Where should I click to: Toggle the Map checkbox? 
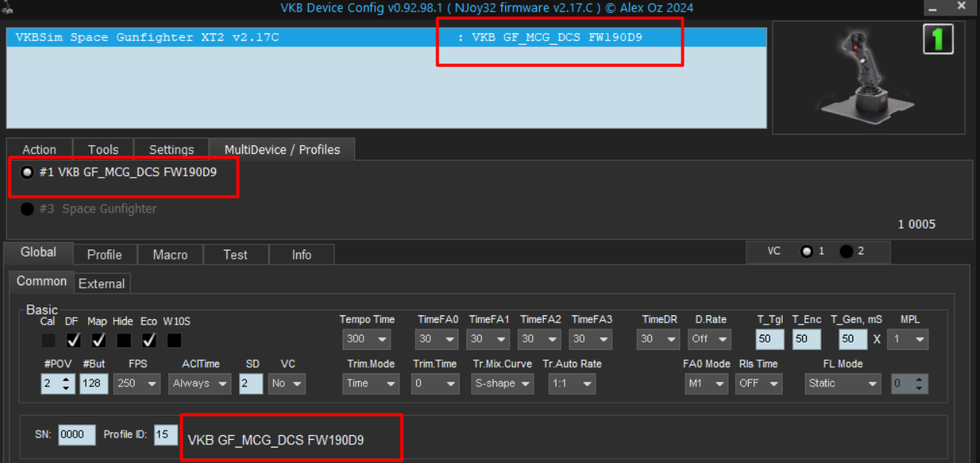(x=98, y=339)
